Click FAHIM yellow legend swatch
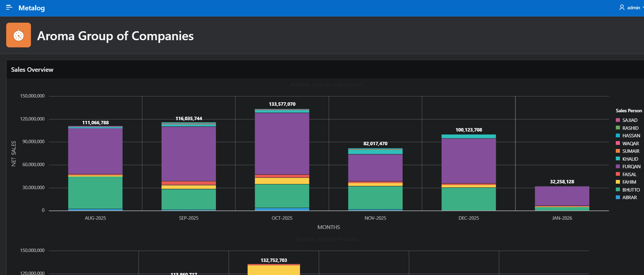Image resolution: width=644 pixels, height=275 pixels. 618,182
